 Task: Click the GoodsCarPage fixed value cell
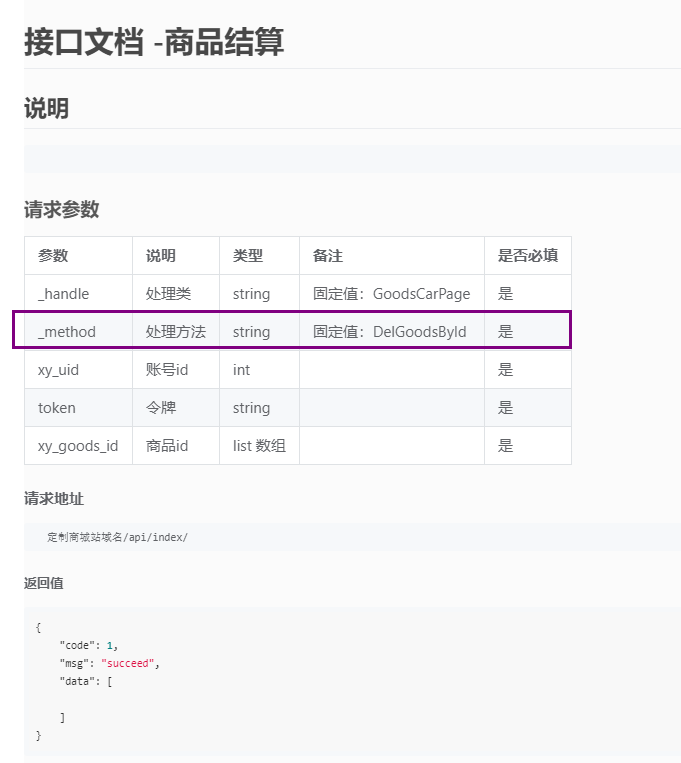tap(391, 294)
